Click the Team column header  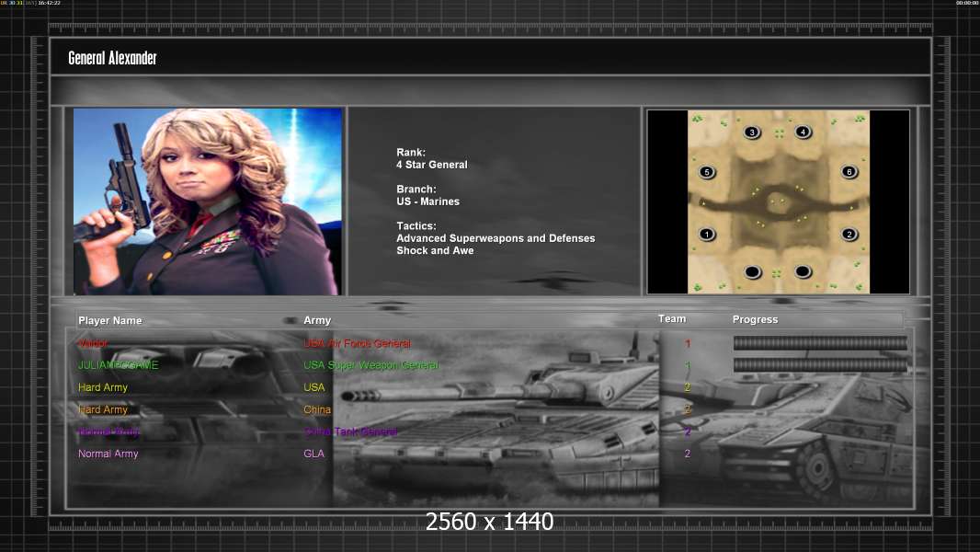[x=672, y=319]
